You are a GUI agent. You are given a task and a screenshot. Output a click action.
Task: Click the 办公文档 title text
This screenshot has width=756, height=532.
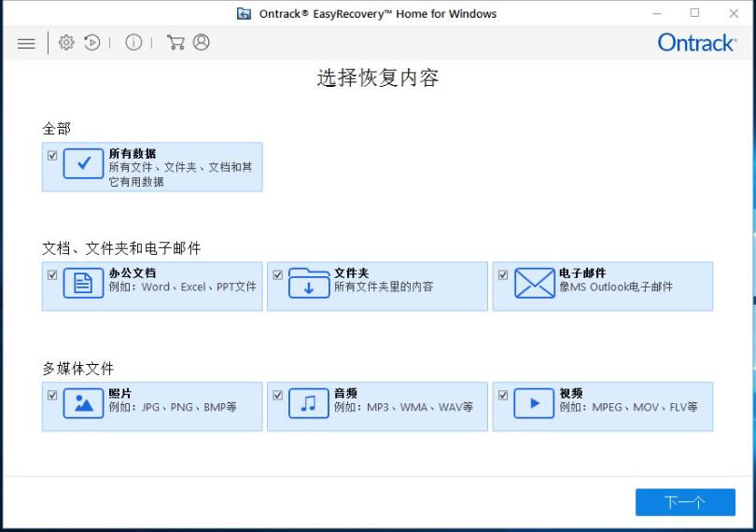coord(133,273)
